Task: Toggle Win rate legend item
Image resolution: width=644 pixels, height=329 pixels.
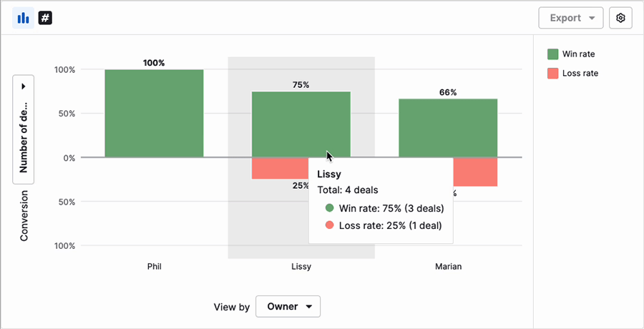Action: tap(578, 54)
